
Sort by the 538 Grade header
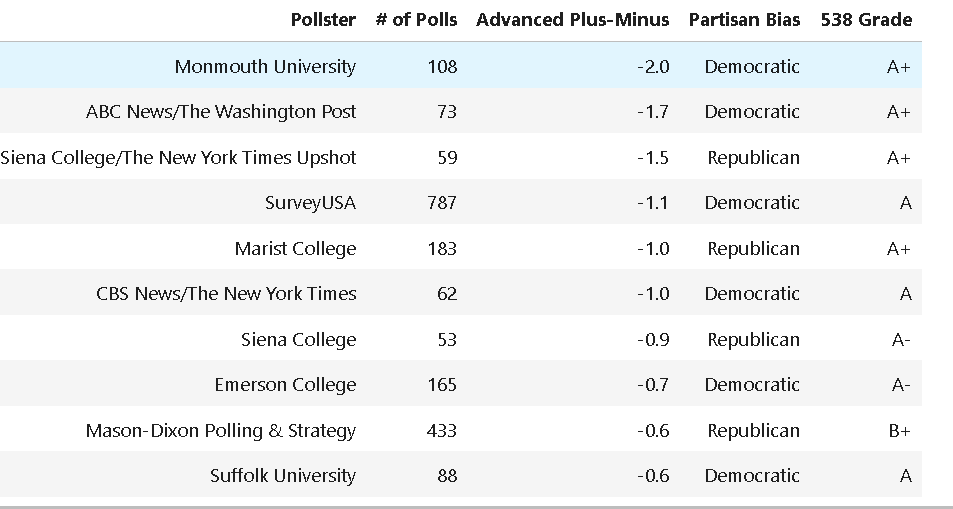(866, 20)
